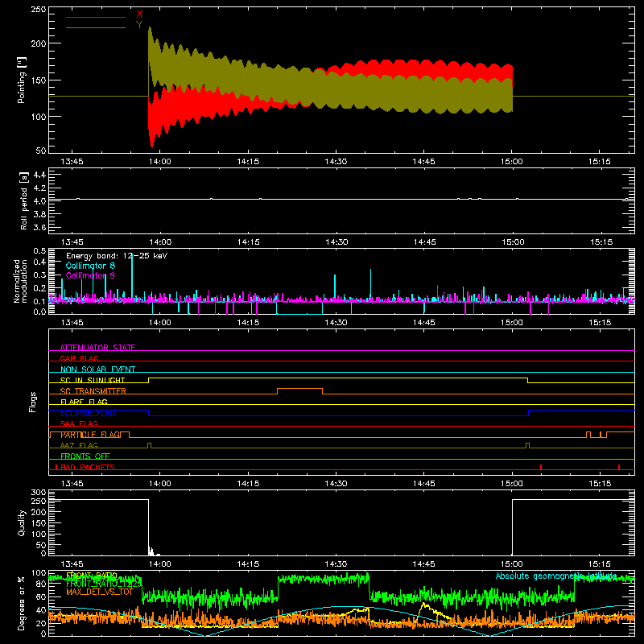
Task: Select the magenta 'Collimator 9' legend entry
Action: pos(90,275)
